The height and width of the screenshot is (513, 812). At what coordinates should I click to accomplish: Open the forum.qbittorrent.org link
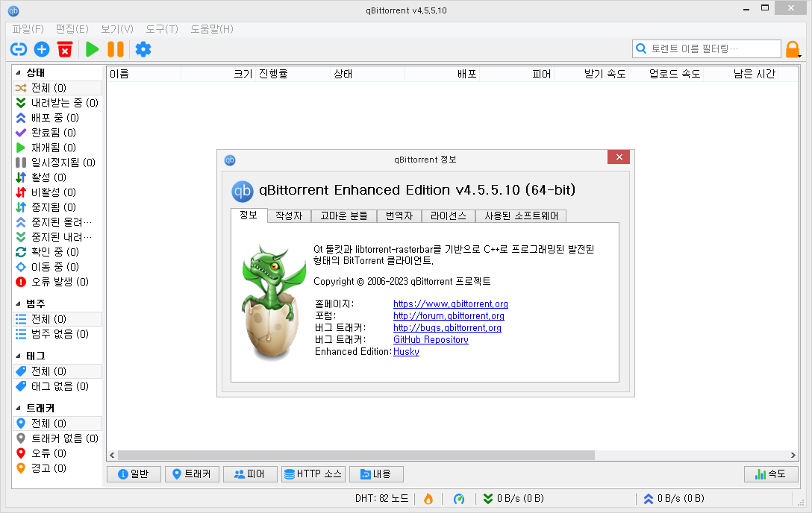click(x=449, y=316)
